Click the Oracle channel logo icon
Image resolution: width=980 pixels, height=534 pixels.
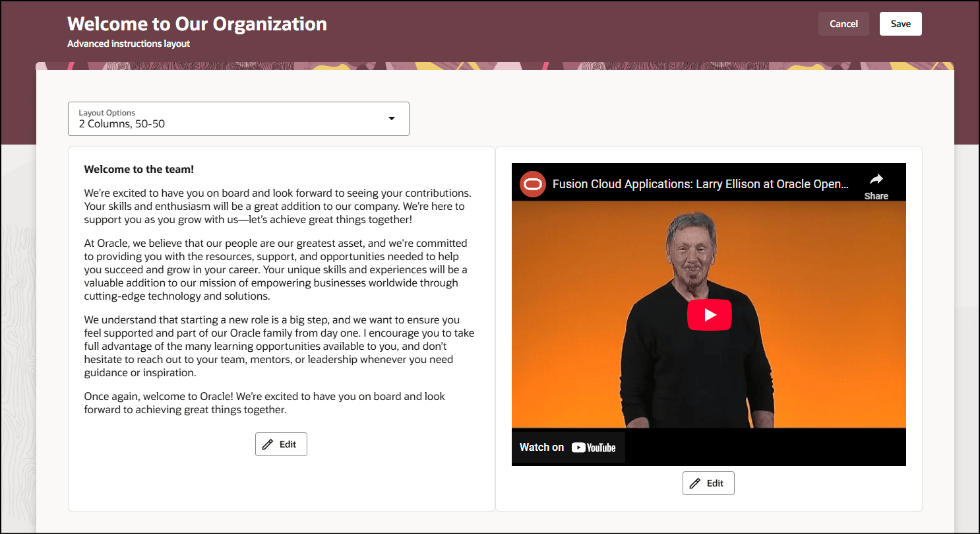point(532,184)
